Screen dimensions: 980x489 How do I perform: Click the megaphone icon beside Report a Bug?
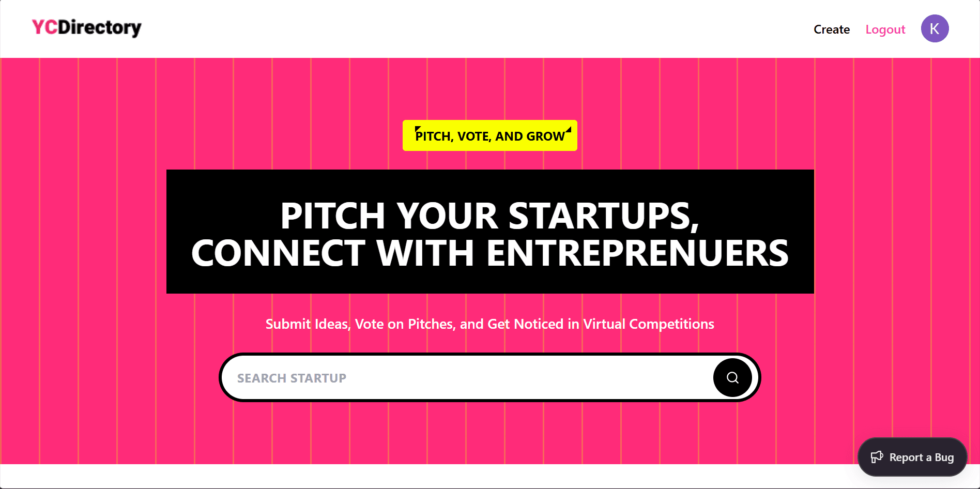[877, 457]
